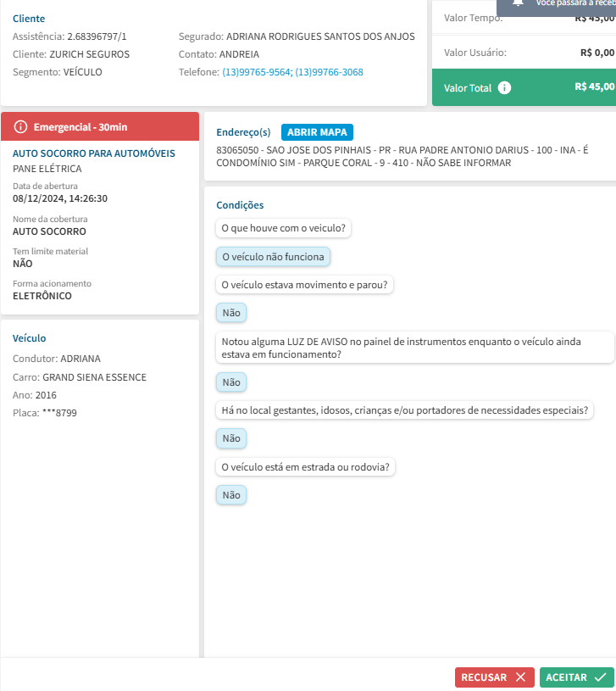Click the checkmark icon on Aceitar

pos(600,677)
